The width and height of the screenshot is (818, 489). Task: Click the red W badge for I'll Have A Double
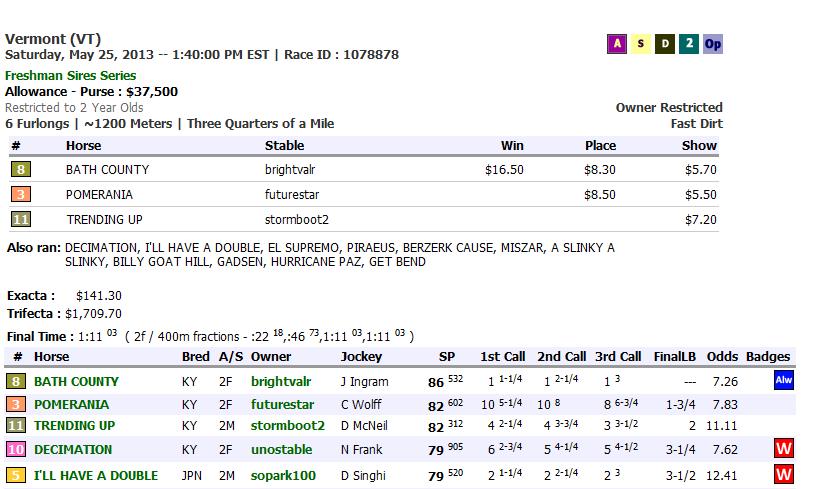(x=783, y=473)
